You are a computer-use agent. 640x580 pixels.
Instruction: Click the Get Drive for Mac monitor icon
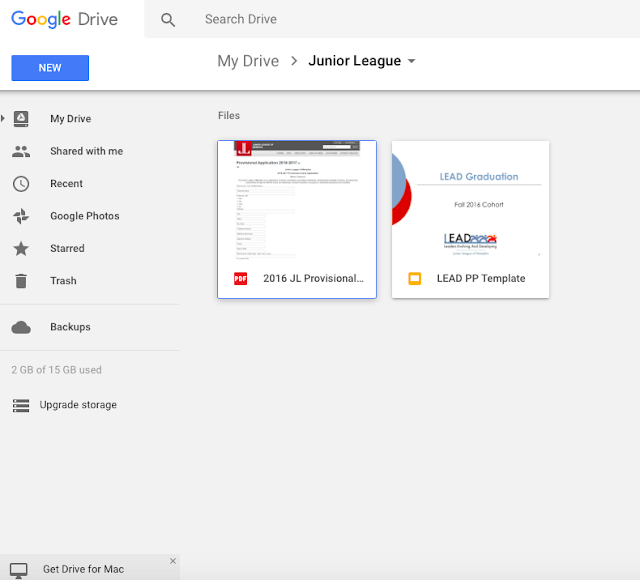(x=19, y=570)
